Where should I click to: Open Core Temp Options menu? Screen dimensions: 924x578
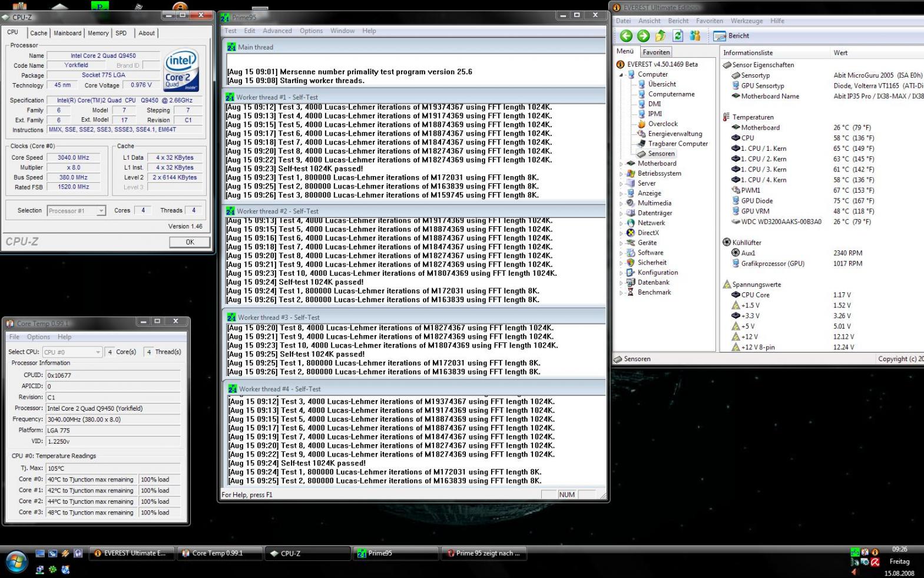coord(38,337)
